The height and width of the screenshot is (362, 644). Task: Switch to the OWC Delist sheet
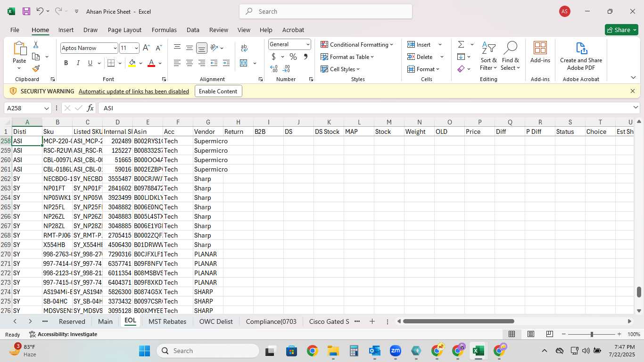point(216,321)
